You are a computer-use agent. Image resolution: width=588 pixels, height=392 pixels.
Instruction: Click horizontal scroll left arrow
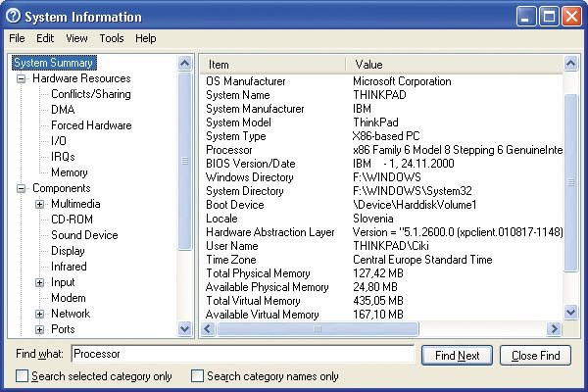point(208,329)
